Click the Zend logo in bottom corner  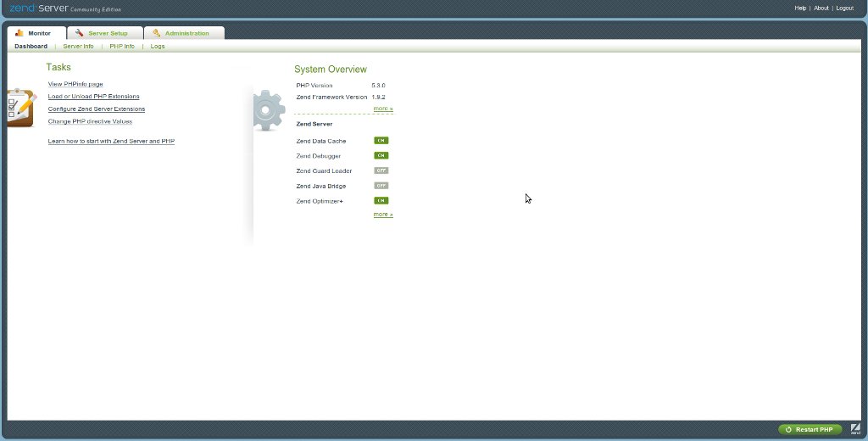coord(855,429)
